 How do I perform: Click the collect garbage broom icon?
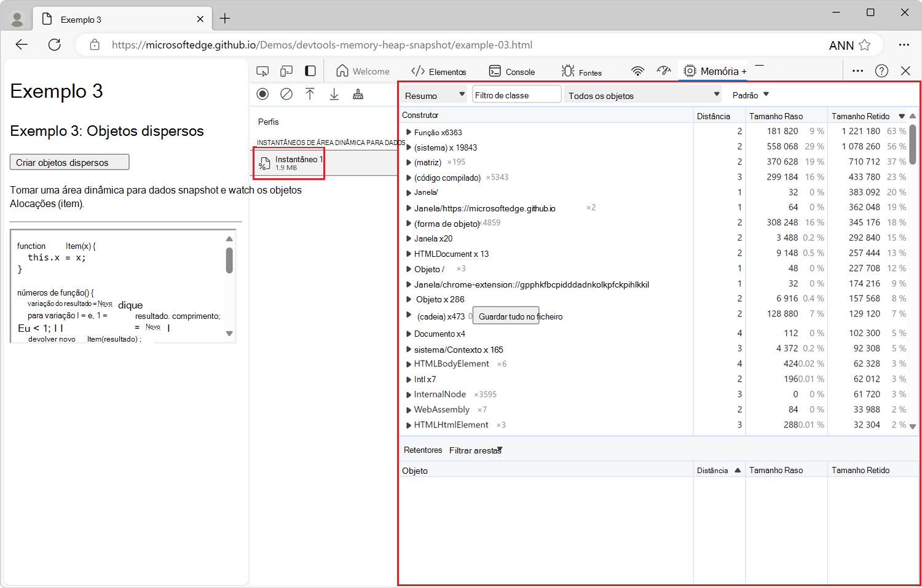point(358,94)
